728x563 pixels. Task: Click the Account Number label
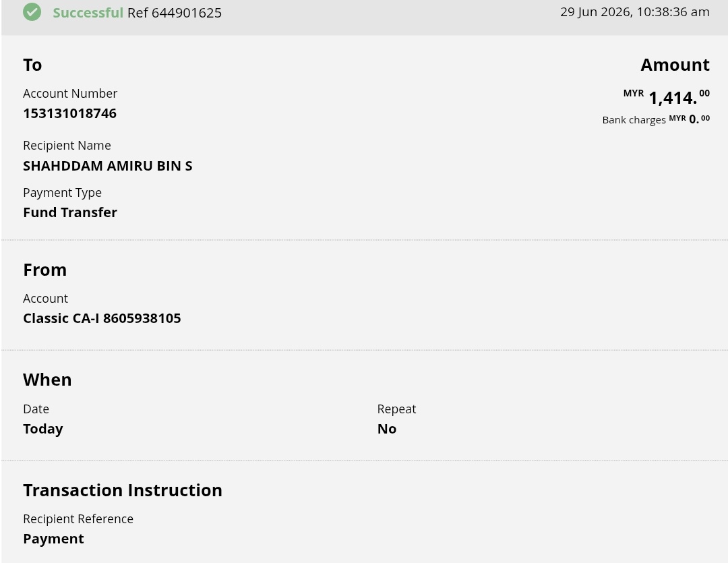pyautogui.click(x=70, y=93)
